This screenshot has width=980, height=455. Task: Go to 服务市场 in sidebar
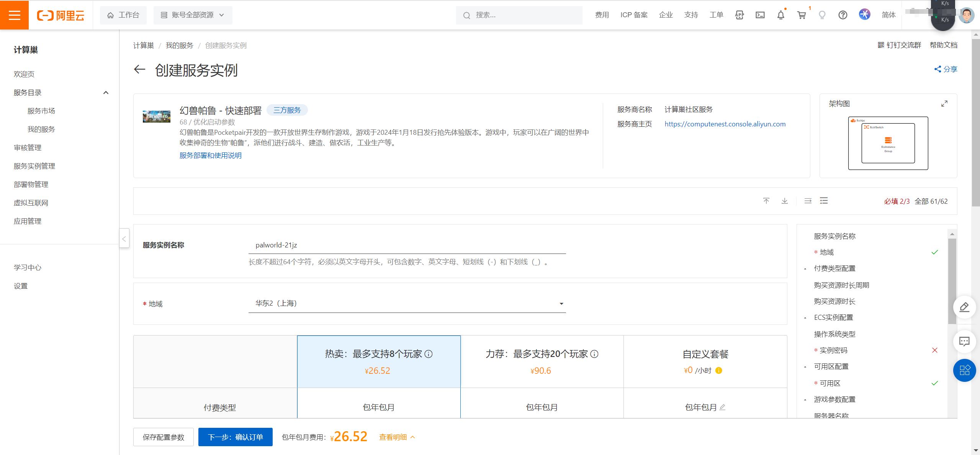pos(41,111)
